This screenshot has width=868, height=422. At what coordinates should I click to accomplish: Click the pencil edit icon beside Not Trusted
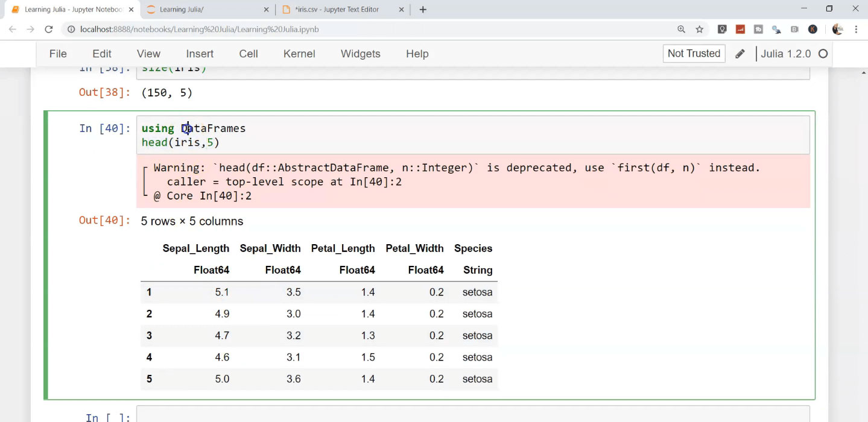click(x=740, y=54)
